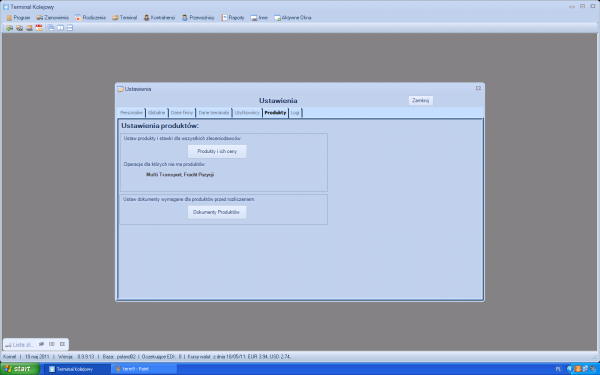Switch to the Dane terminala tab
This screenshot has height=375, width=600.
pyautogui.click(x=214, y=113)
